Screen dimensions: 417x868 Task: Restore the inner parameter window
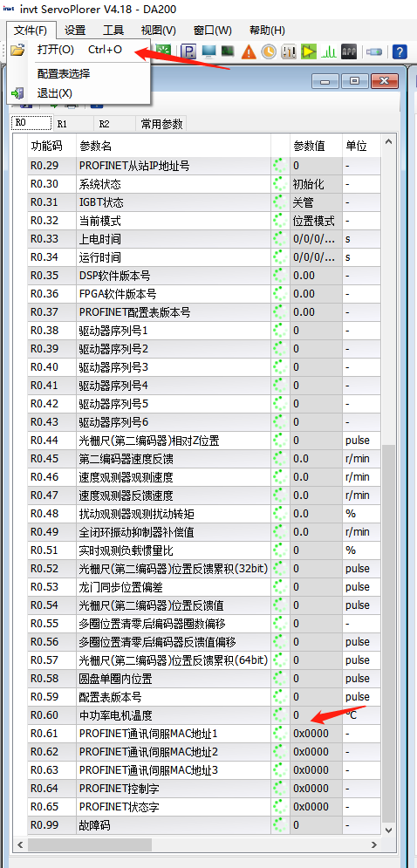tap(354, 81)
